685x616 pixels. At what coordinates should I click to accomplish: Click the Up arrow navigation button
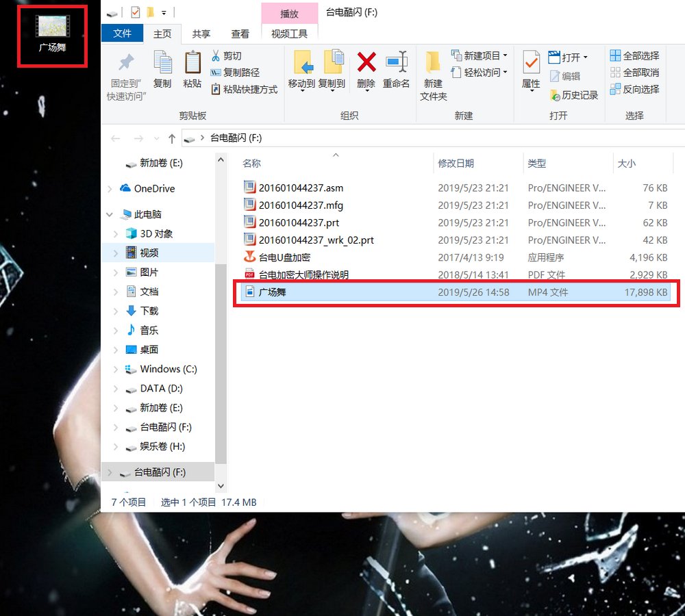pos(172,138)
